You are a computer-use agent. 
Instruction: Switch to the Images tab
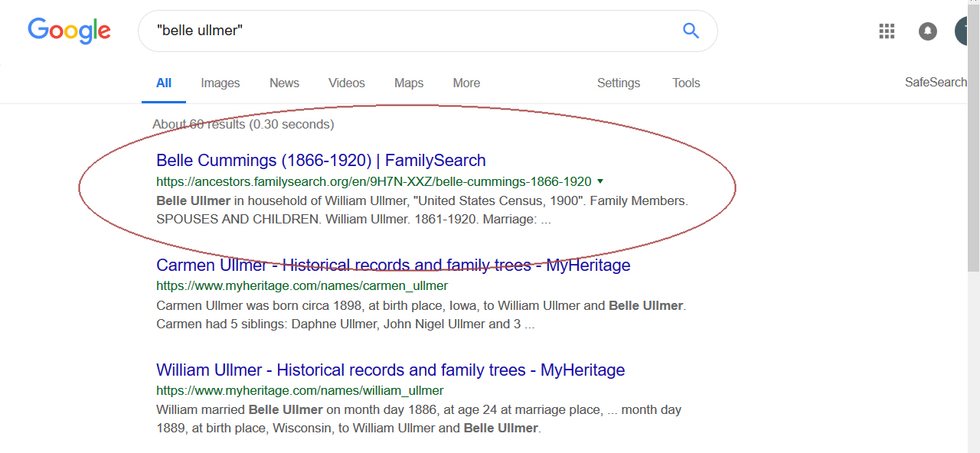click(220, 83)
